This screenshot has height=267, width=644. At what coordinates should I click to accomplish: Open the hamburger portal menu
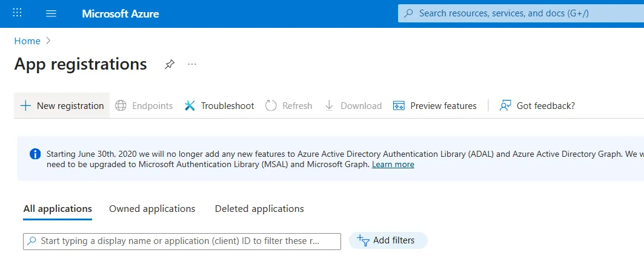(x=51, y=13)
